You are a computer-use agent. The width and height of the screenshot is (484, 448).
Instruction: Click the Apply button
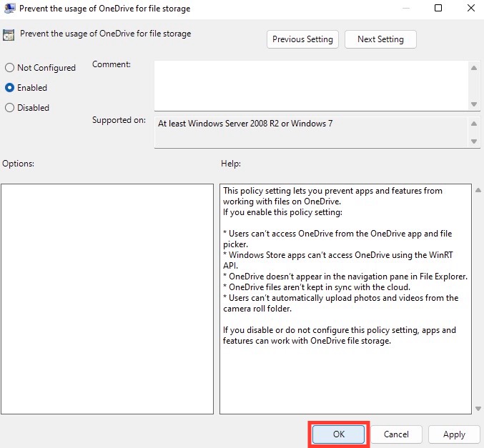coord(454,434)
